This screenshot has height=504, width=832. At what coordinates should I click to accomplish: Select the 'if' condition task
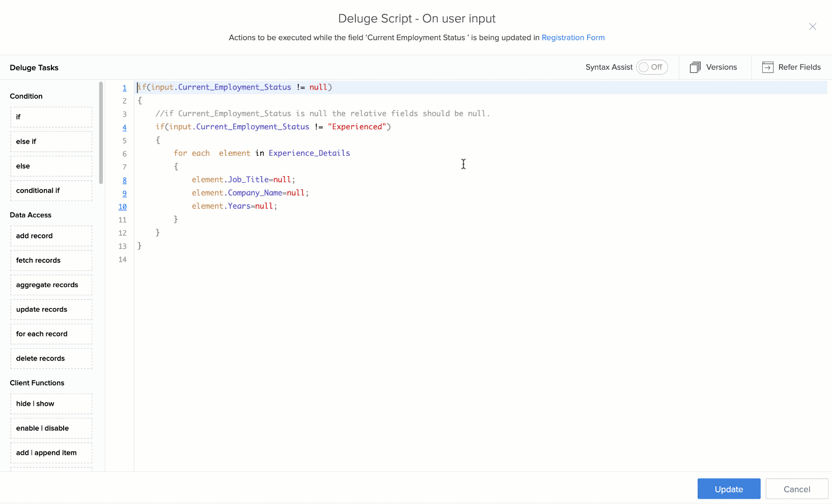pos(51,117)
